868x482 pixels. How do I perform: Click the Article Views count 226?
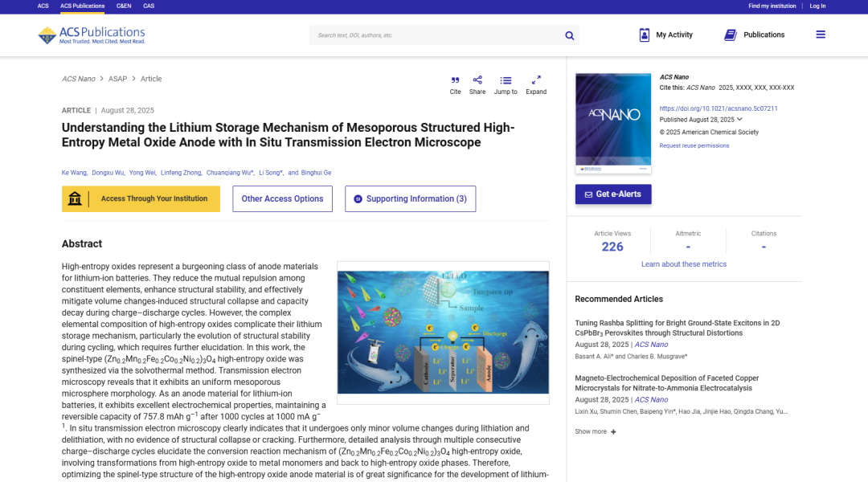[x=612, y=247]
